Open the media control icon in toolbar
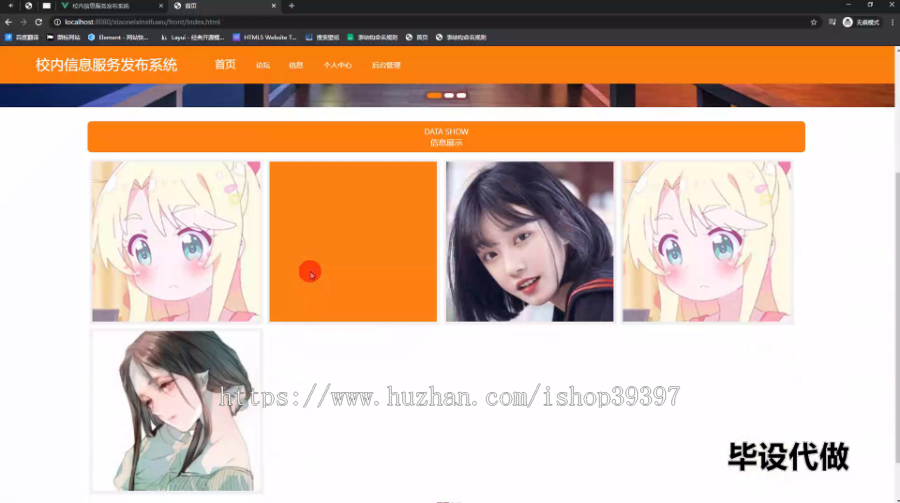 (x=832, y=22)
